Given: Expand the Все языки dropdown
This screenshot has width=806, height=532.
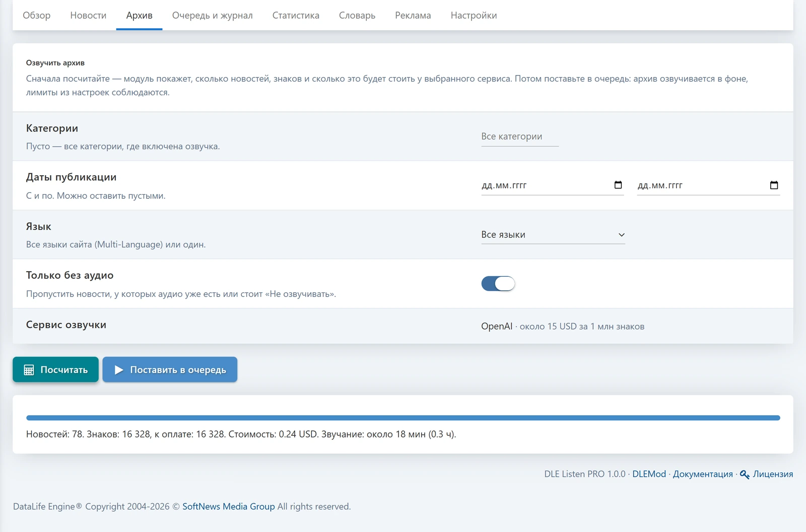Looking at the screenshot, I should coord(553,235).
